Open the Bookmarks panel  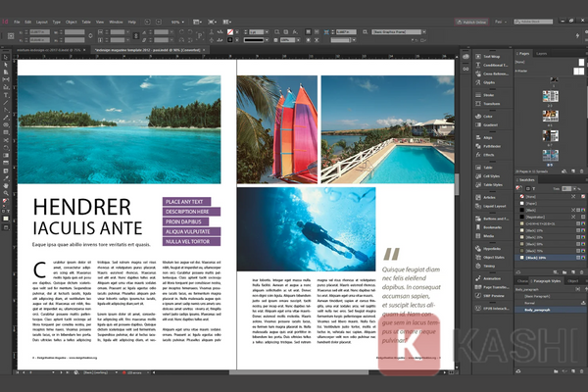pyautogui.click(x=492, y=227)
